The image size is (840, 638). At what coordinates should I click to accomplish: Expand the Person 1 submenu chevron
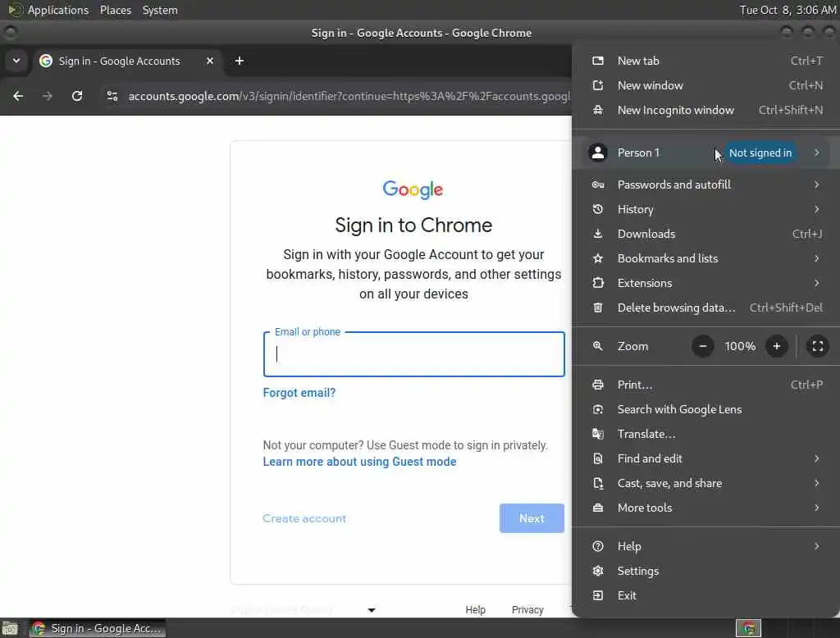[x=817, y=153]
